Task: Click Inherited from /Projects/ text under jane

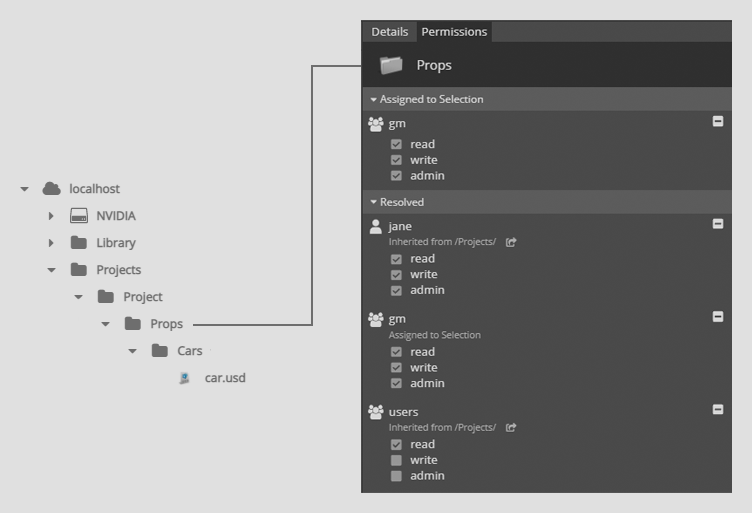Action: point(442,242)
